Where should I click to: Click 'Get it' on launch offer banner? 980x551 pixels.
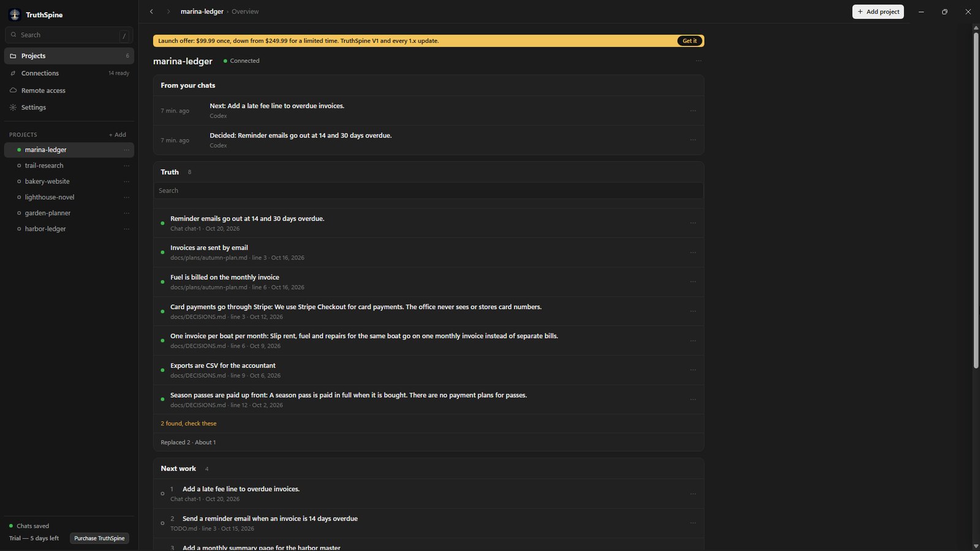690,41
